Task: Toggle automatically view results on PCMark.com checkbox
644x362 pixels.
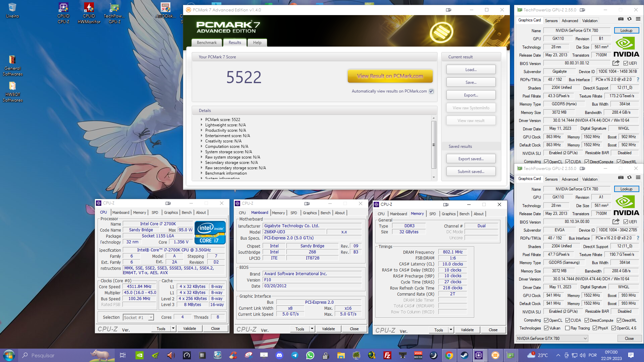Action: pyautogui.click(x=431, y=91)
